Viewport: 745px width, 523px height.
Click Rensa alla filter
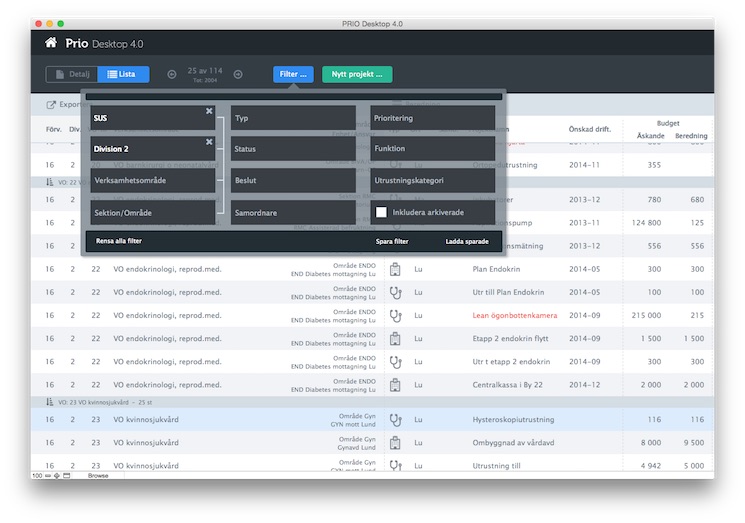point(119,242)
